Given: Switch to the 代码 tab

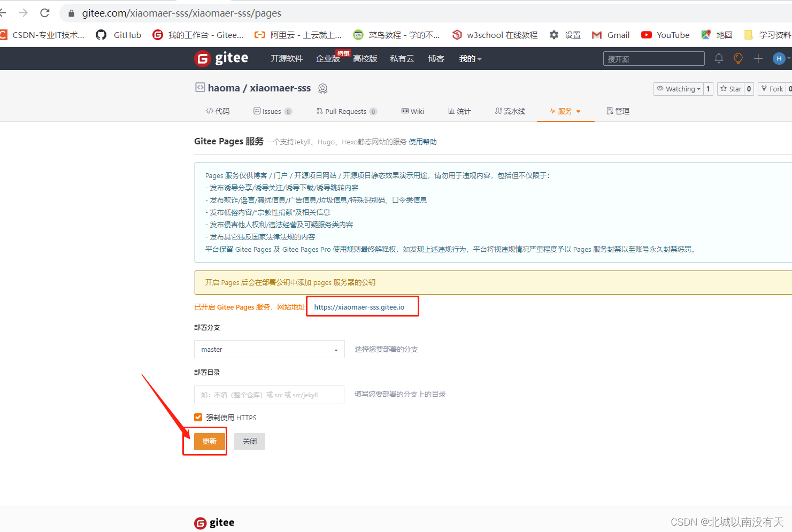Looking at the screenshot, I should (218, 111).
